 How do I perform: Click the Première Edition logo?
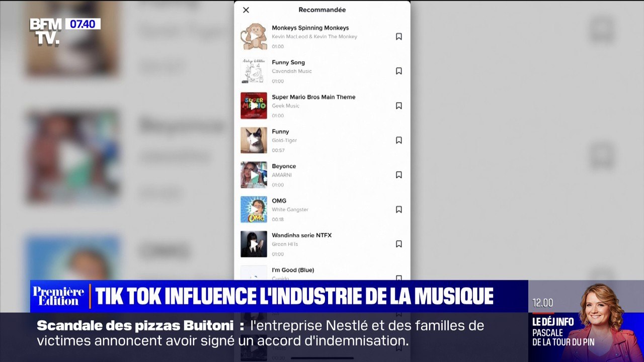coord(59,296)
